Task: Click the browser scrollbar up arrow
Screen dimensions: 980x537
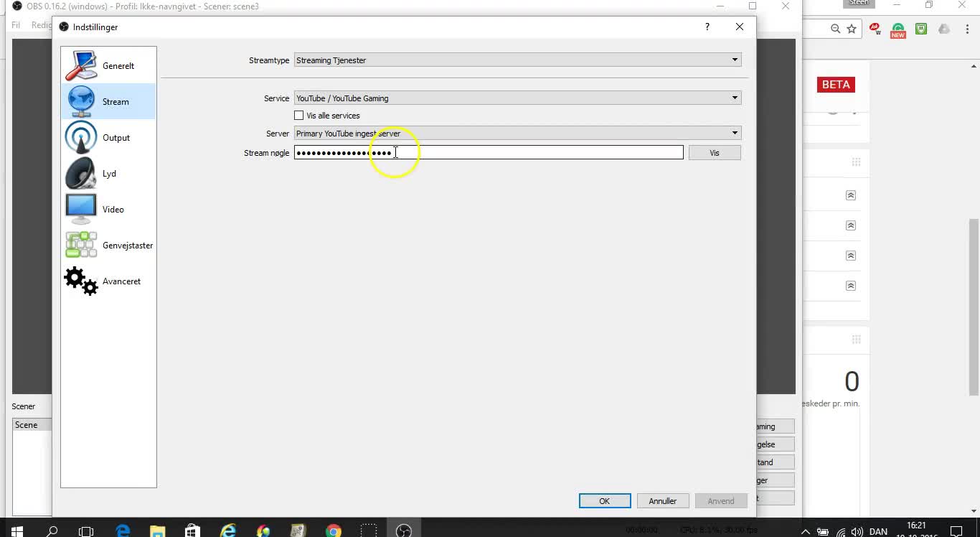Action: tap(974, 65)
